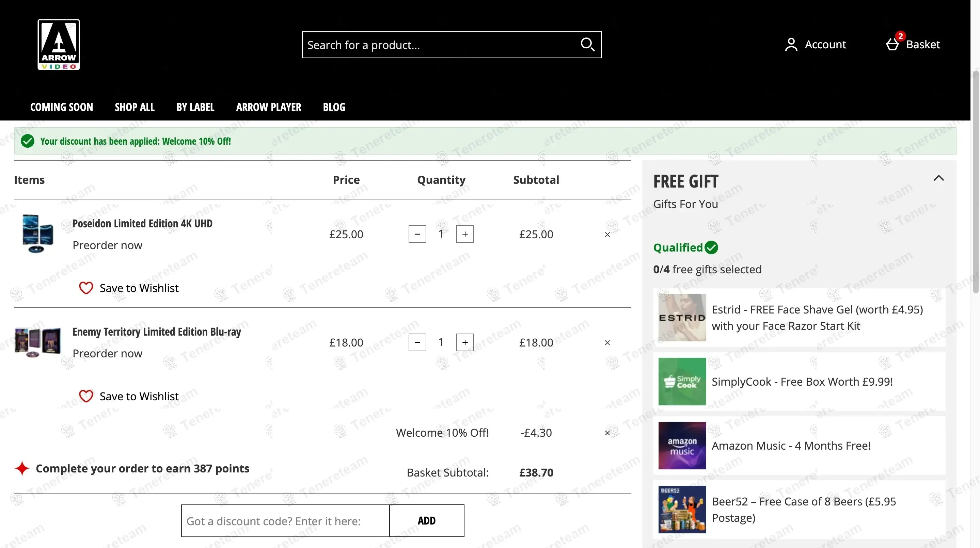Click heart icon under Poseidon item

tap(86, 288)
